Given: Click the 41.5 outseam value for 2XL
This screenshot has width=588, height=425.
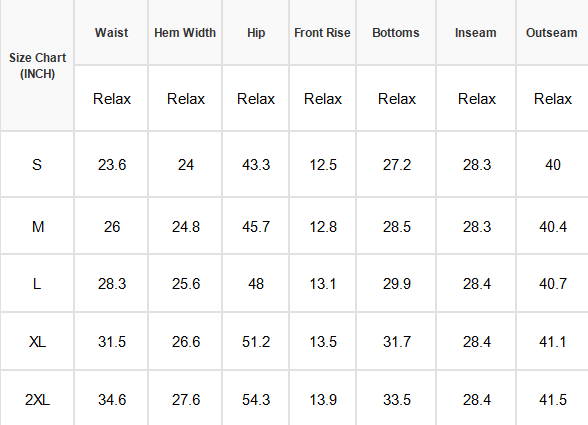Looking at the screenshot, I should pyautogui.click(x=552, y=399).
